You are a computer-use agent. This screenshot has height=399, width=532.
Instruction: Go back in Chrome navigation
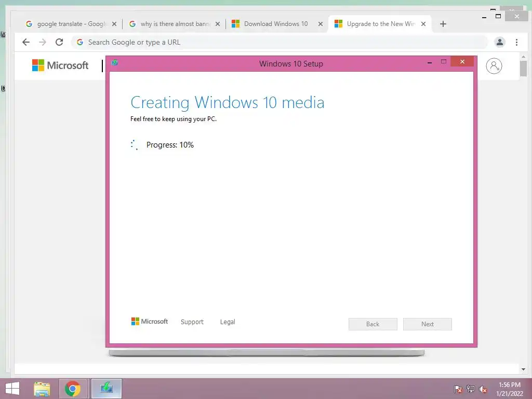click(x=26, y=42)
